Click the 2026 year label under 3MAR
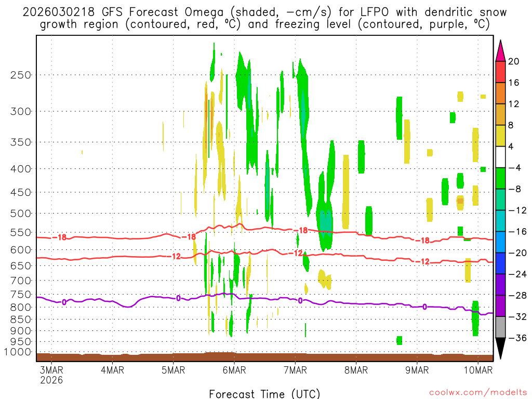Viewport: 532px width, 399px height. 51,380
